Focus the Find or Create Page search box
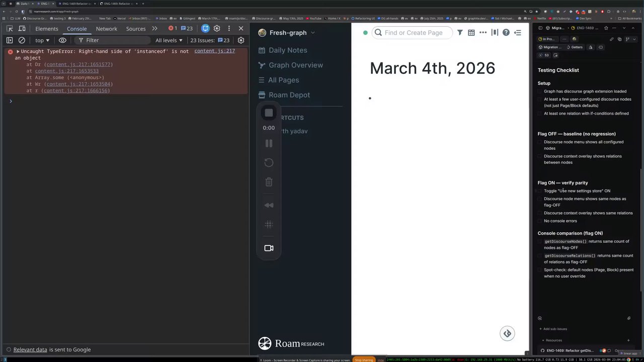644x362 pixels. tap(413, 33)
